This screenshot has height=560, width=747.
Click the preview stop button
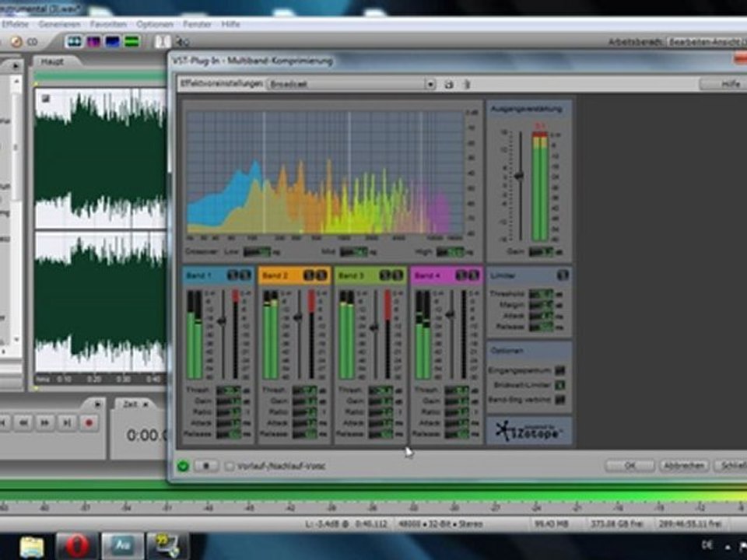206,466
